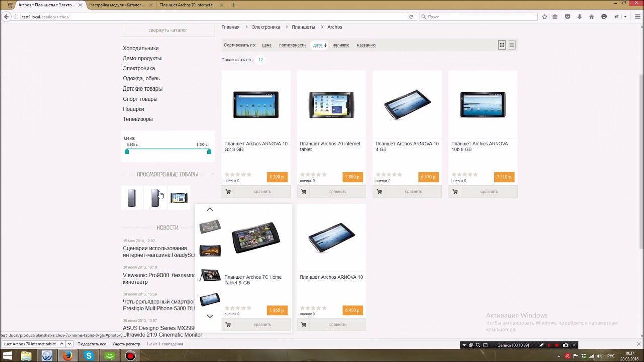Open File Explorer from the taskbar

[x=26, y=356]
